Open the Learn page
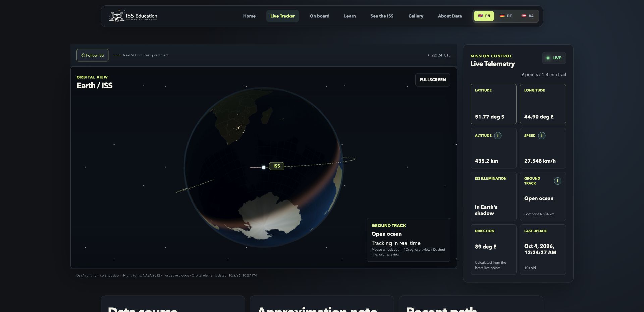644x312 pixels. [x=350, y=16]
